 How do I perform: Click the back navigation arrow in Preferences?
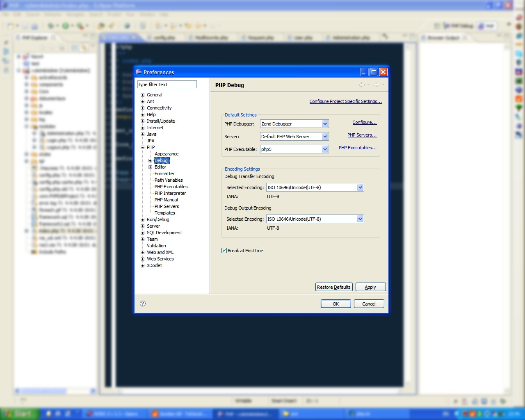click(362, 85)
